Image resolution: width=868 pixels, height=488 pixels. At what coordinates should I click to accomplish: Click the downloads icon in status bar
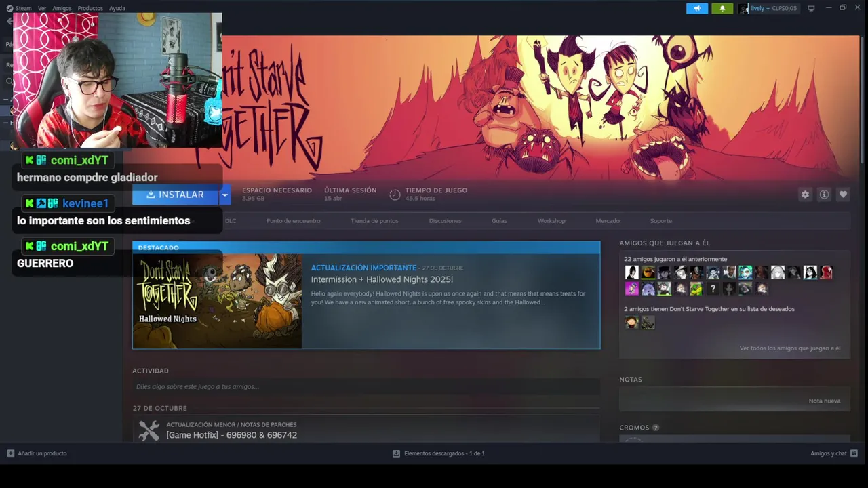pyautogui.click(x=396, y=453)
